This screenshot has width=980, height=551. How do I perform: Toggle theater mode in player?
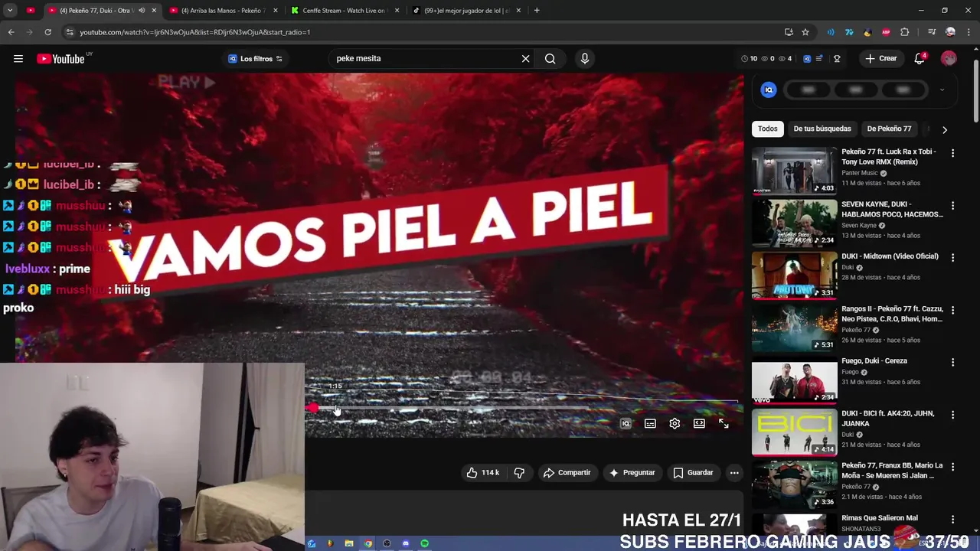(699, 423)
